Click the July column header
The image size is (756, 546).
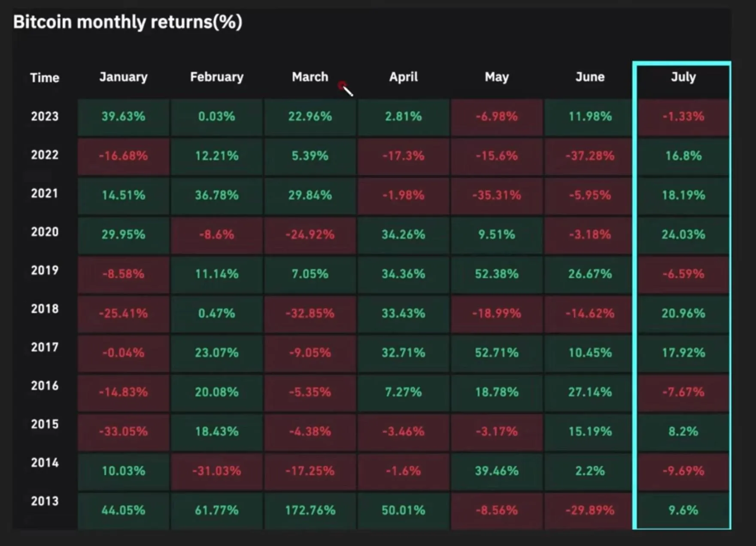683,77
